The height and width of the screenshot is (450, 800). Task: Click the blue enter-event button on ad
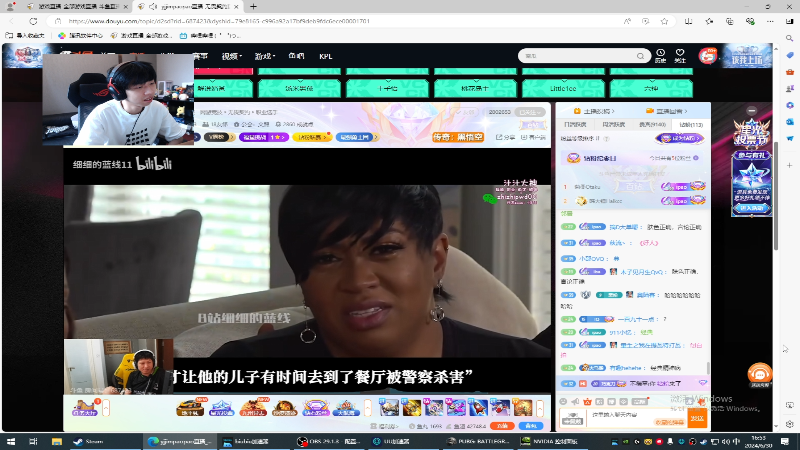pyautogui.click(x=752, y=208)
